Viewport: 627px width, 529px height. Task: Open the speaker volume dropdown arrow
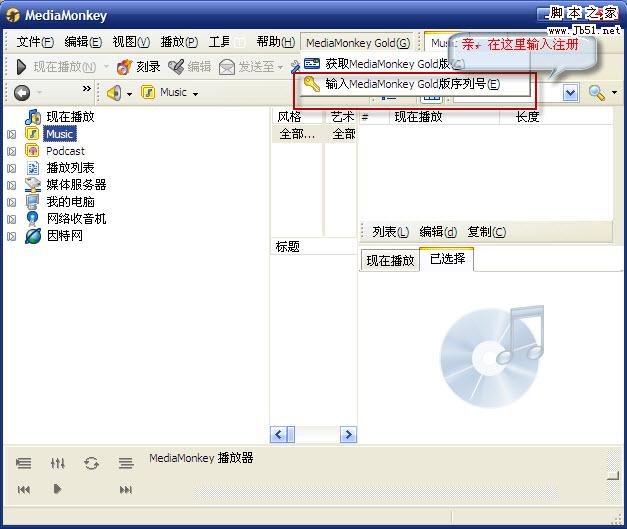[x=129, y=94]
